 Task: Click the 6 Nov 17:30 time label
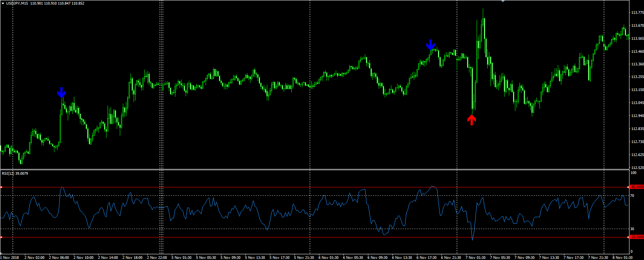point(427,258)
